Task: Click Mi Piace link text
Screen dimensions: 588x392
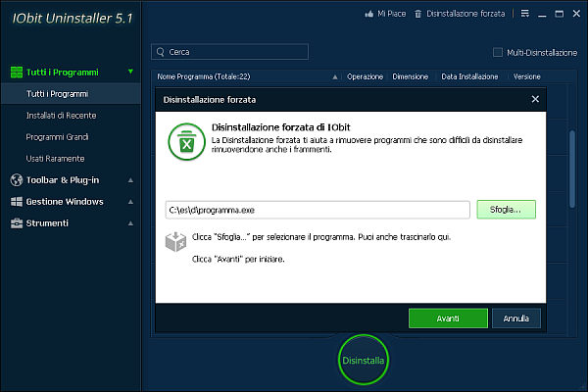Action: click(391, 14)
